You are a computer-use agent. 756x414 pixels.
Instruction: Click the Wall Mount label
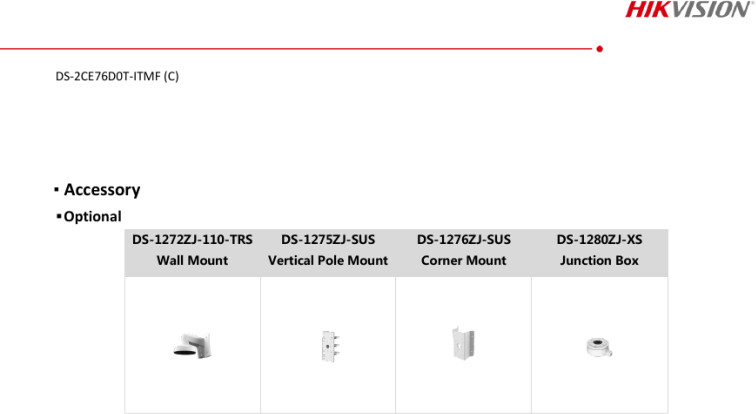point(192,260)
